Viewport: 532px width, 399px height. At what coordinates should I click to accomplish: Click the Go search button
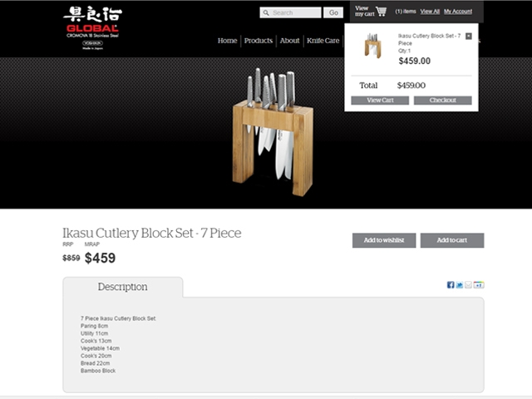pos(333,12)
